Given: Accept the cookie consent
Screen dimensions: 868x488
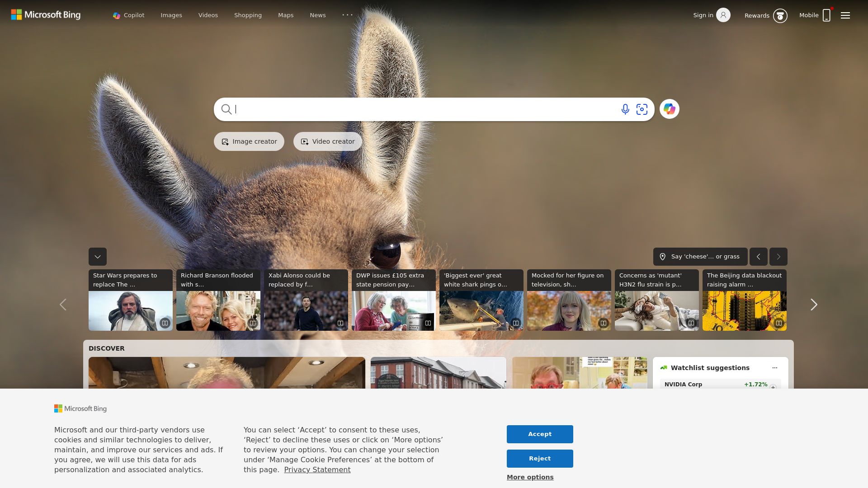Looking at the screenshot, I should tap(539, 434).
